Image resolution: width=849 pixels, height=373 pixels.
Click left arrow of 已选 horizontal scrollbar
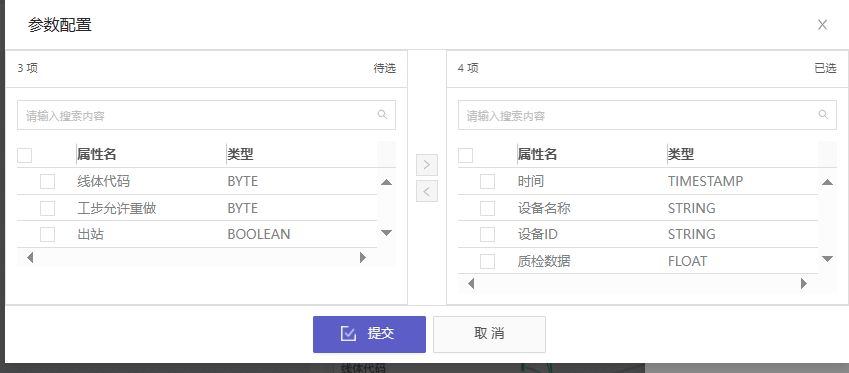[471, 283]
